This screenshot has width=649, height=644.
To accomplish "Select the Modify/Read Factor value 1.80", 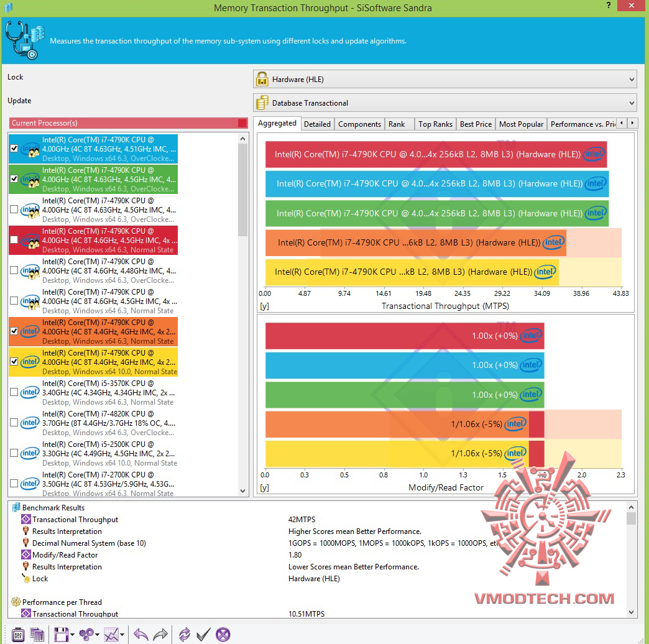I will pyautogui.click(x=295, y=554).
